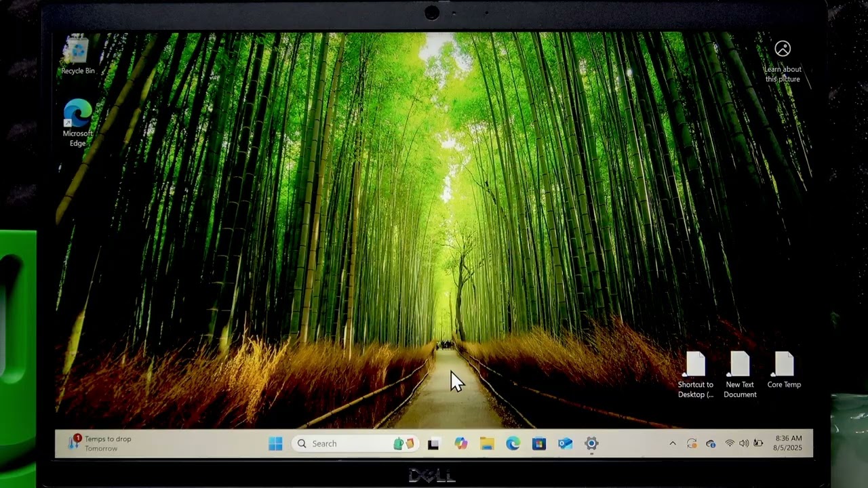Select the Shortcut to Desktop file icon
Viewport: 868px width, 488px height.
click(x=696, y=375)
